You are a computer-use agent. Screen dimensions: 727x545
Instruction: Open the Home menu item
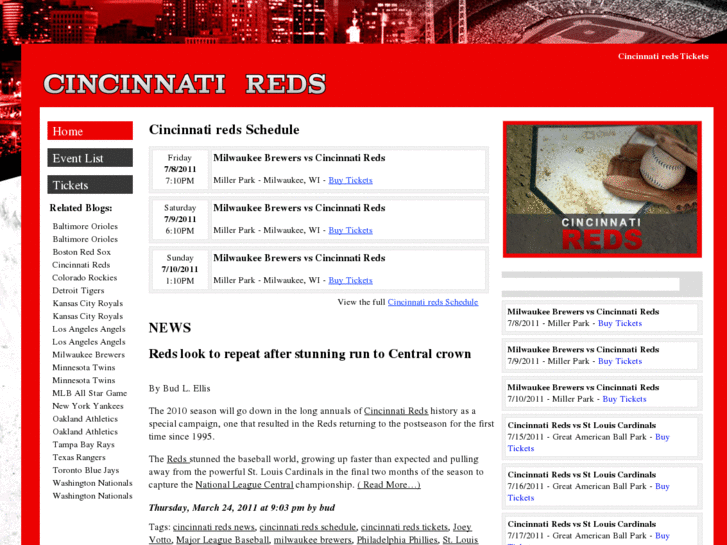90,131
